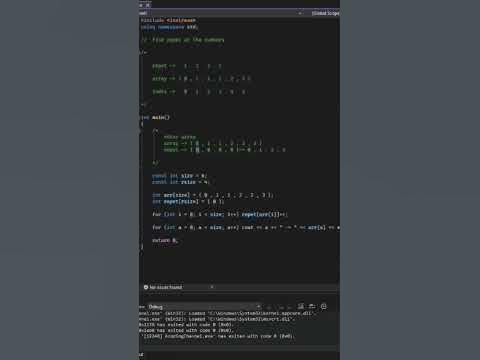Screen dimensions: 480x360
Task: Click the using namespace std line
Action: pos(169,27)
